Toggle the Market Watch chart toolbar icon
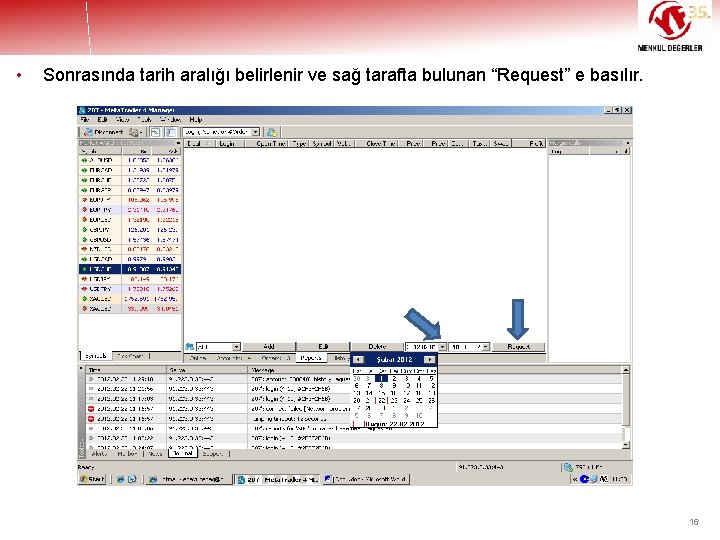Screen dimensions: 720x540 (156, 132)
